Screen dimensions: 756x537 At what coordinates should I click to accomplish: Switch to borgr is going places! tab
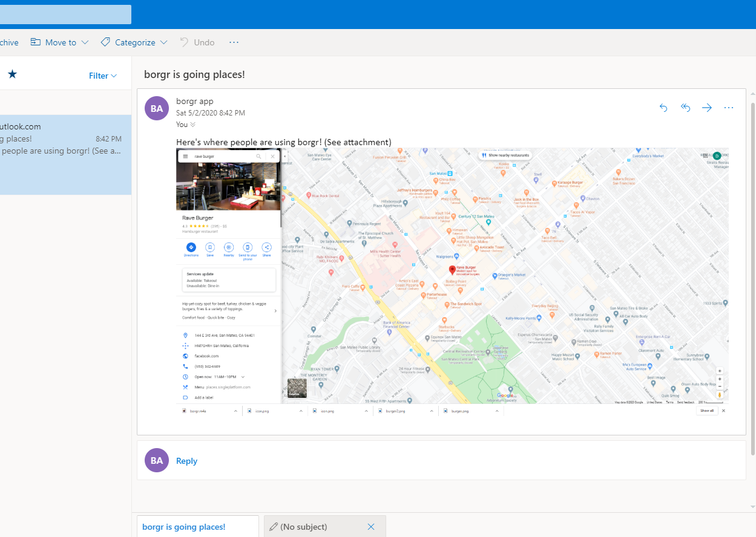click(184, 527)
